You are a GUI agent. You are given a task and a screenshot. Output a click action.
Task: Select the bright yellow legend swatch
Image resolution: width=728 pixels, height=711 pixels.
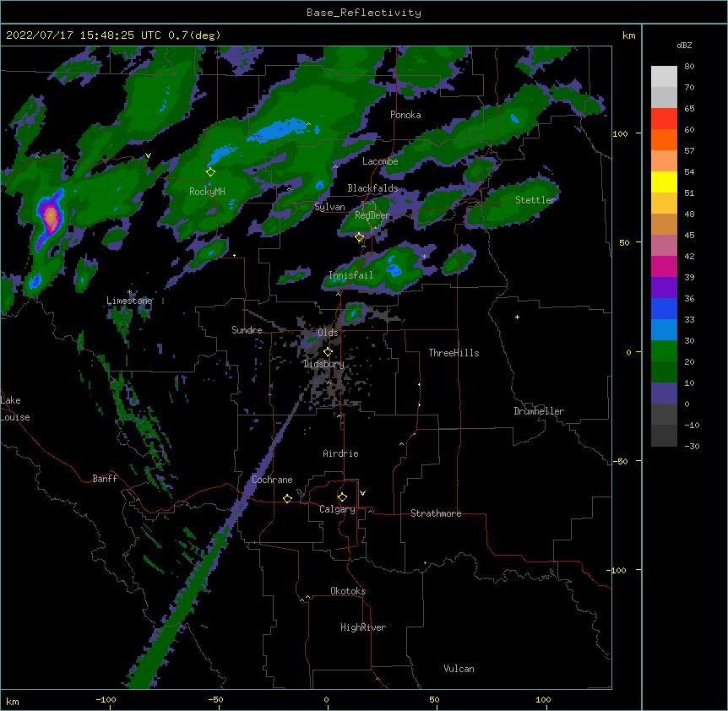pyautogui.click(x=664, y=182)
